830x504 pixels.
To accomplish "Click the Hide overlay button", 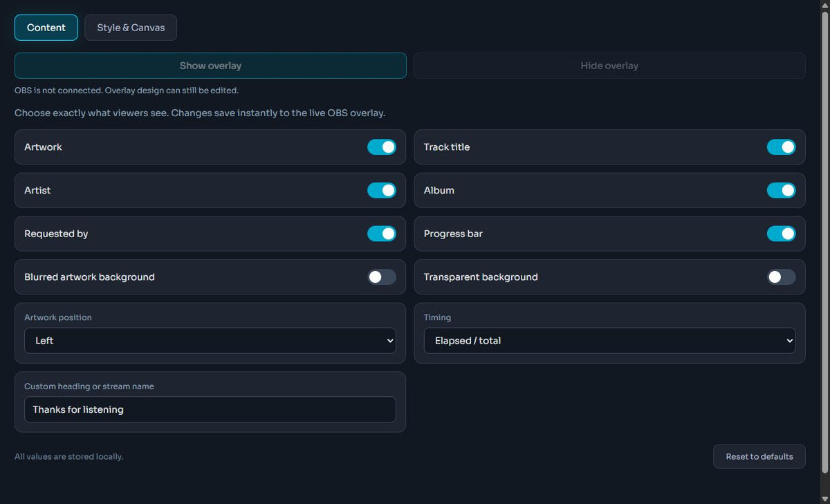I will (609, 66).
